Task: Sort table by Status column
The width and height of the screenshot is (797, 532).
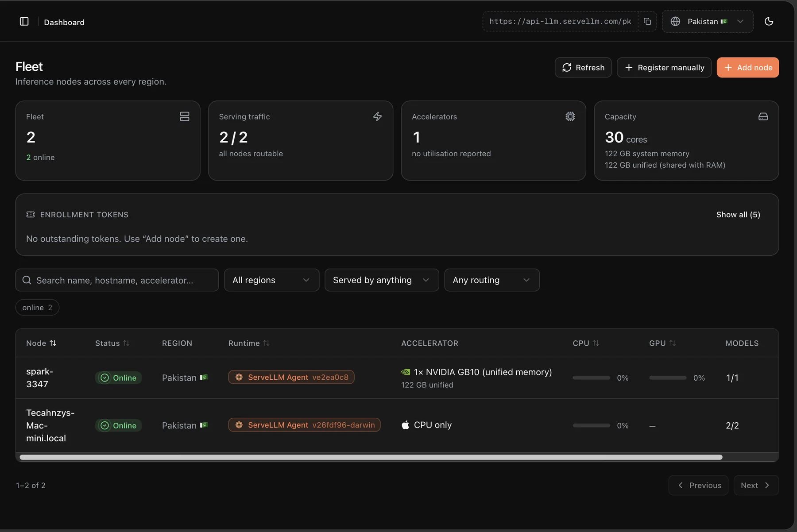Action: [x=112, y=343]
